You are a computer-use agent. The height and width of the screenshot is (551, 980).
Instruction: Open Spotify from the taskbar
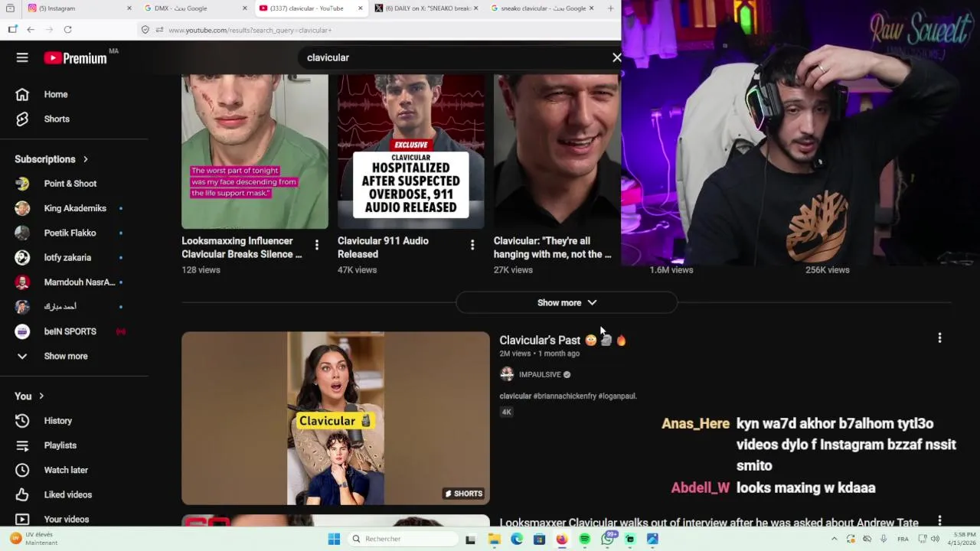(x=585, y=539)
